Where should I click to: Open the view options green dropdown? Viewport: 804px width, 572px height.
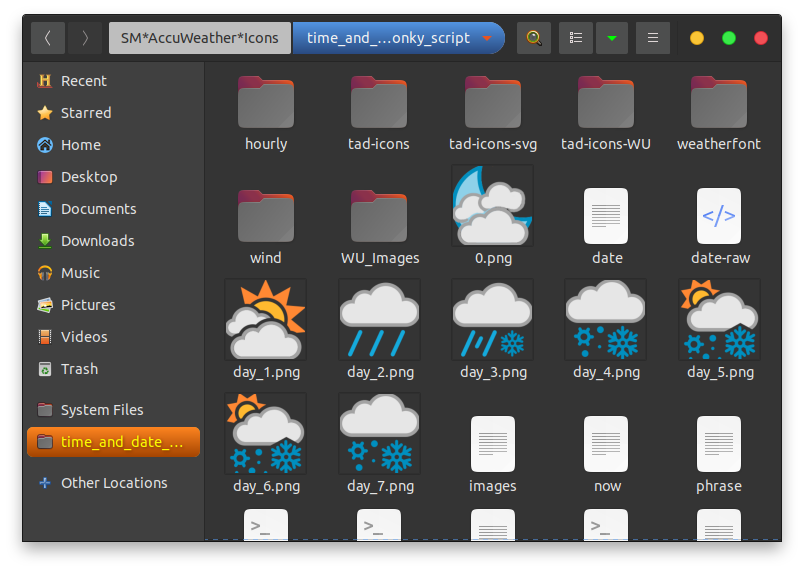click(612, 38)
